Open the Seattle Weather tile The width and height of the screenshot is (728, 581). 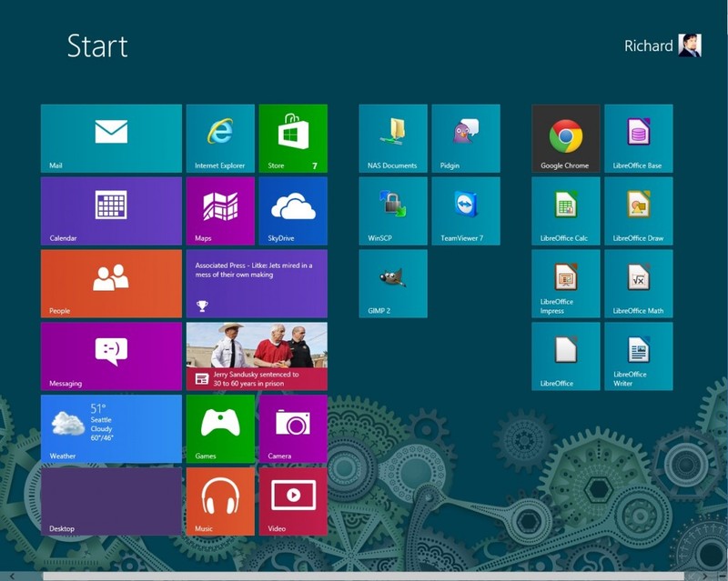click(x=111, y=428)
